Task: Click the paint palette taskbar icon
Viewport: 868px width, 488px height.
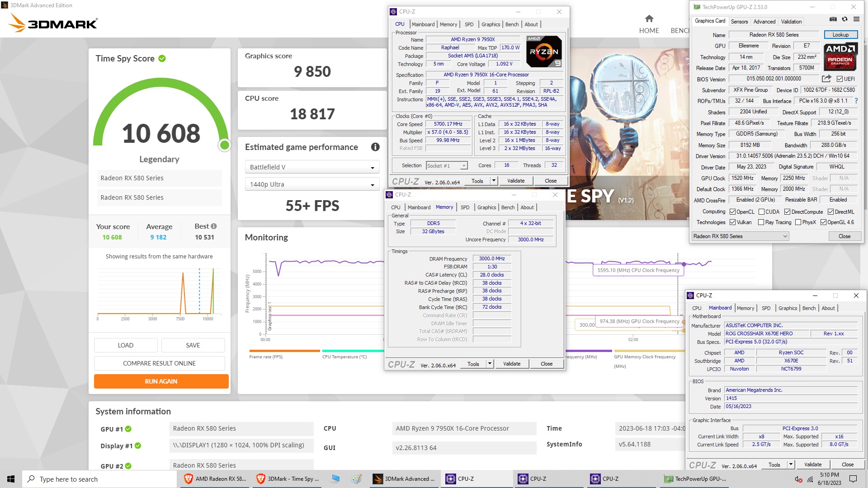Action: (x=356, y=479)
